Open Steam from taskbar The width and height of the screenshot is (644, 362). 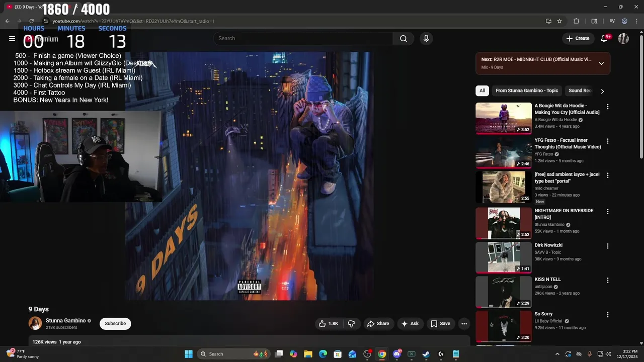pyautogui.click(x=426, y=354)
